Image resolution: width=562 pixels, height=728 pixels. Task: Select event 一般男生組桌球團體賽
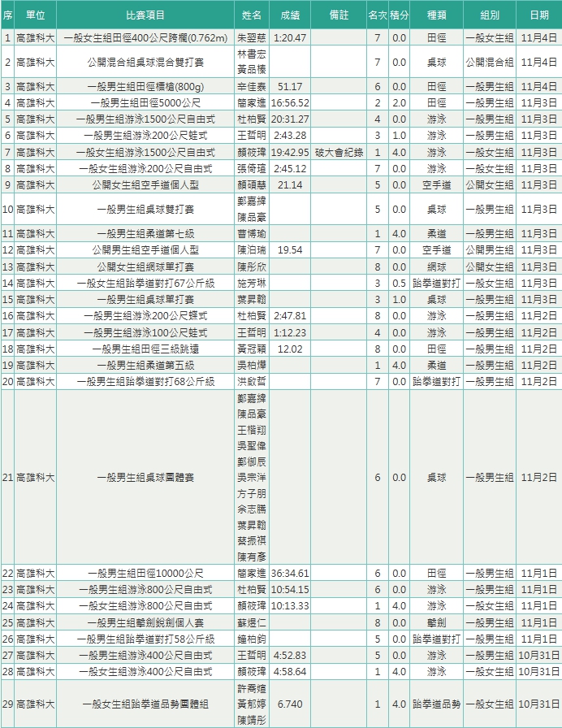(x=145, y=477)
